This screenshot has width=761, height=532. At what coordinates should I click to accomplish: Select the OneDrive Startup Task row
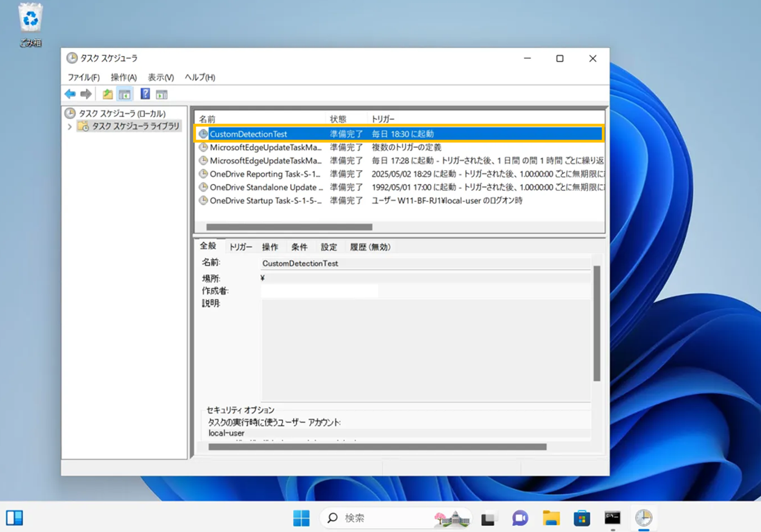tap(265, 201)
